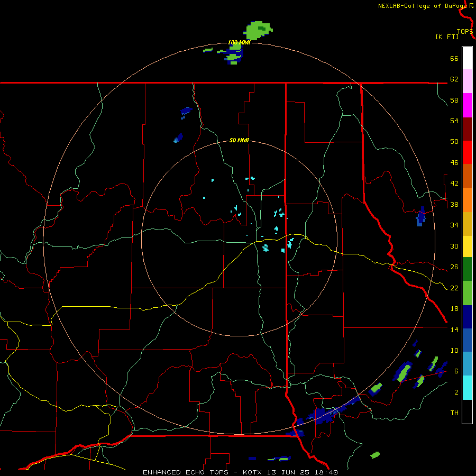
Task: Click the "[K FT]" units label
Action: point(447,36)
